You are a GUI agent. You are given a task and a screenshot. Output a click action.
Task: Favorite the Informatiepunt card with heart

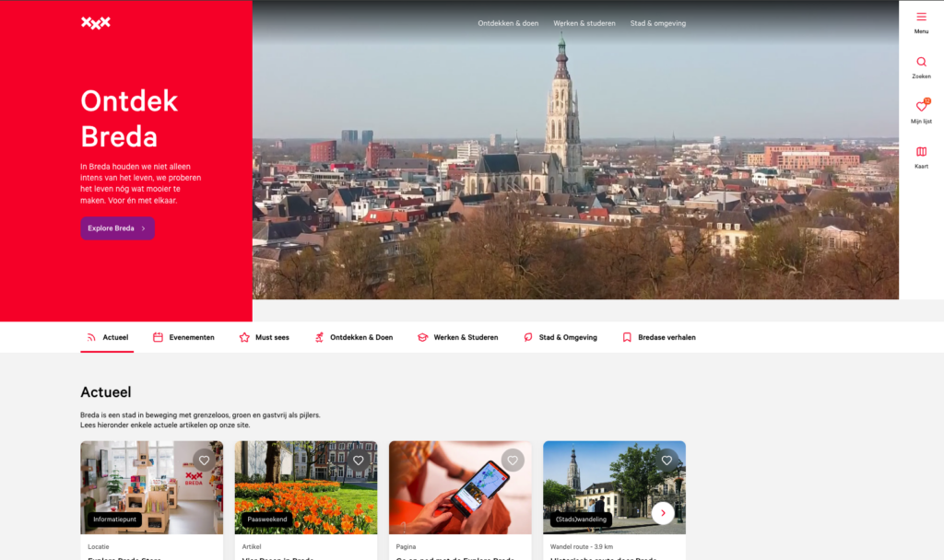204,461
